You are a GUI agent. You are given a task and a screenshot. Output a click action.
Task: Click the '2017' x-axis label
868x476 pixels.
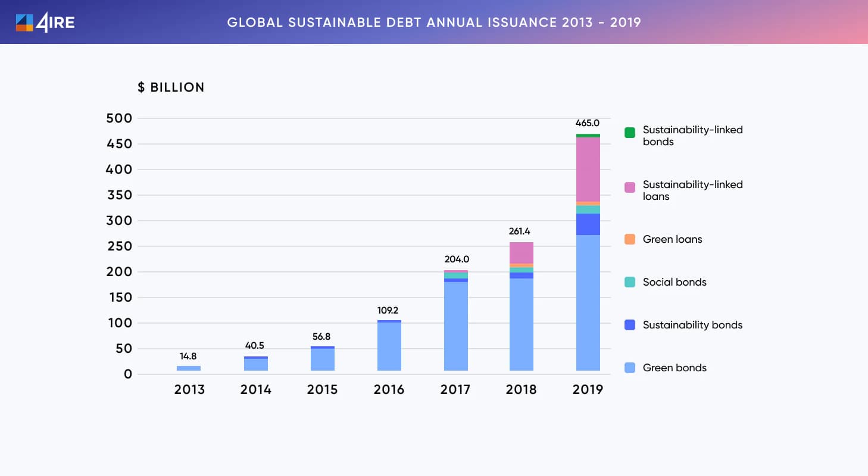456,390
